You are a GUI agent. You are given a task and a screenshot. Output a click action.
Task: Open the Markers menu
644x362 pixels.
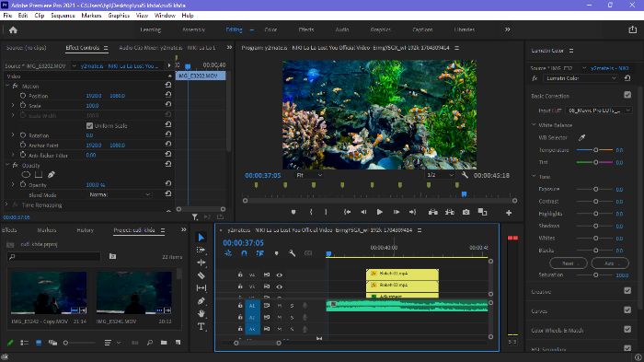[x=91, y=16]
